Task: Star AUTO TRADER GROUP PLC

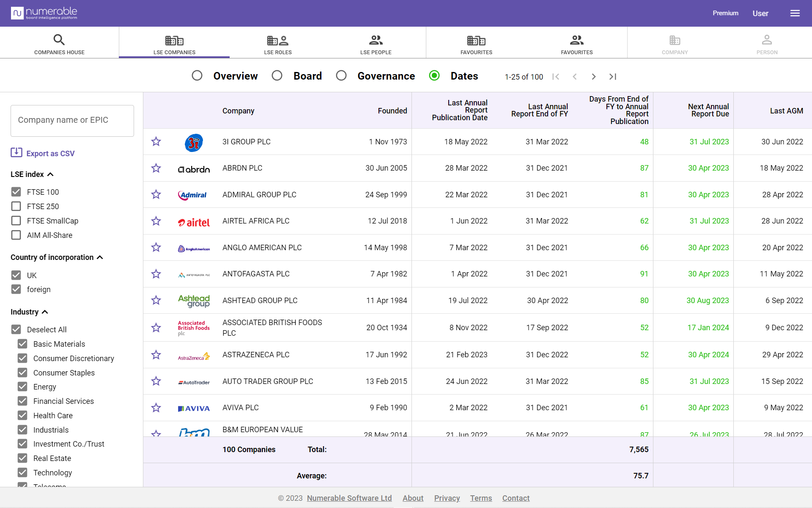Action: point(156,381)
